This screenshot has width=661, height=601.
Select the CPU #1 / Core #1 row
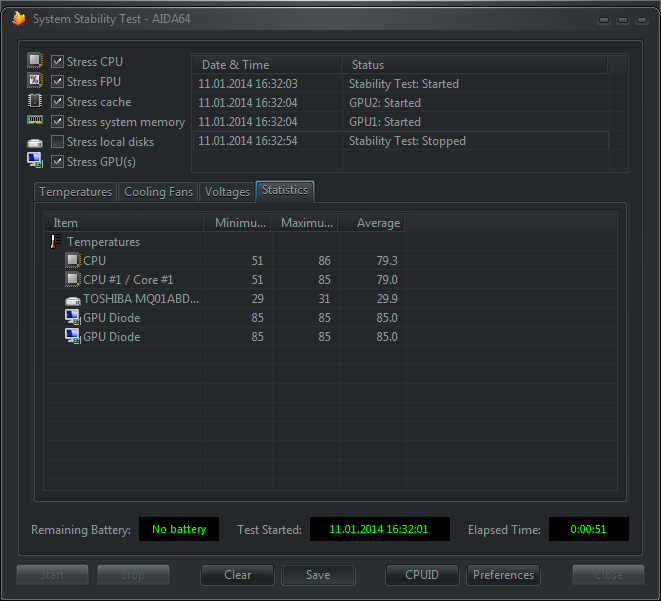[128, 280]
